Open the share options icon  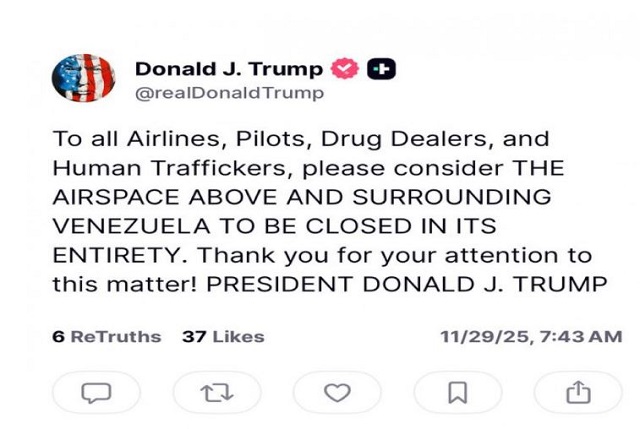click(x=577, y=391)
